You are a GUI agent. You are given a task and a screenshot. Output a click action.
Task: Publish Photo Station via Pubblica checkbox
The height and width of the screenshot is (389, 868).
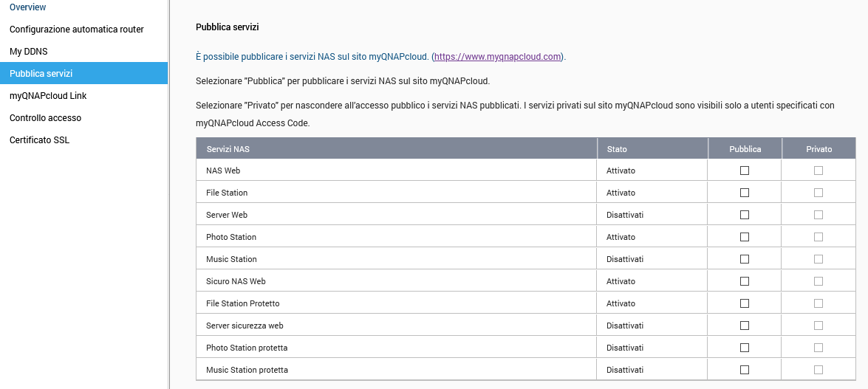pos(745,237)
